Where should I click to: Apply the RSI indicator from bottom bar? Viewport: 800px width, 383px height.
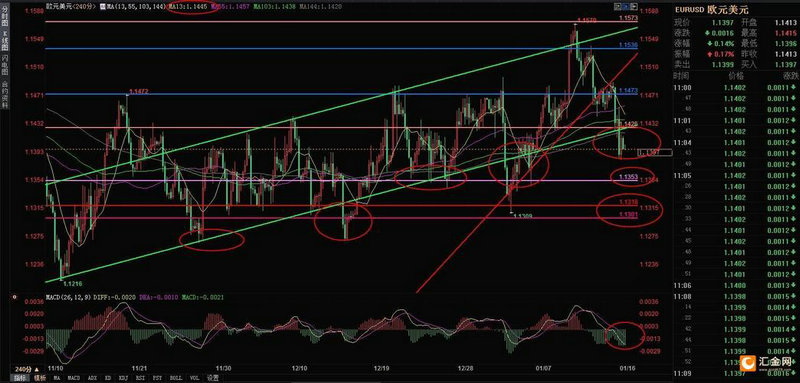point(140,378)
